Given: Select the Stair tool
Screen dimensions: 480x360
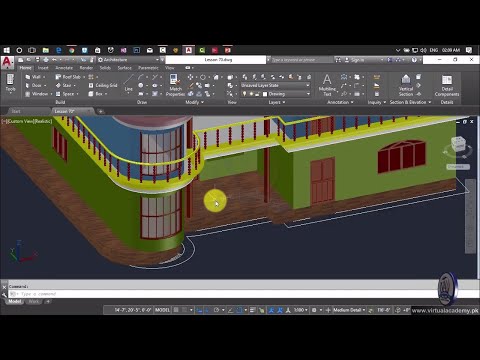Looking at the screenshot, I should point(64,85).
